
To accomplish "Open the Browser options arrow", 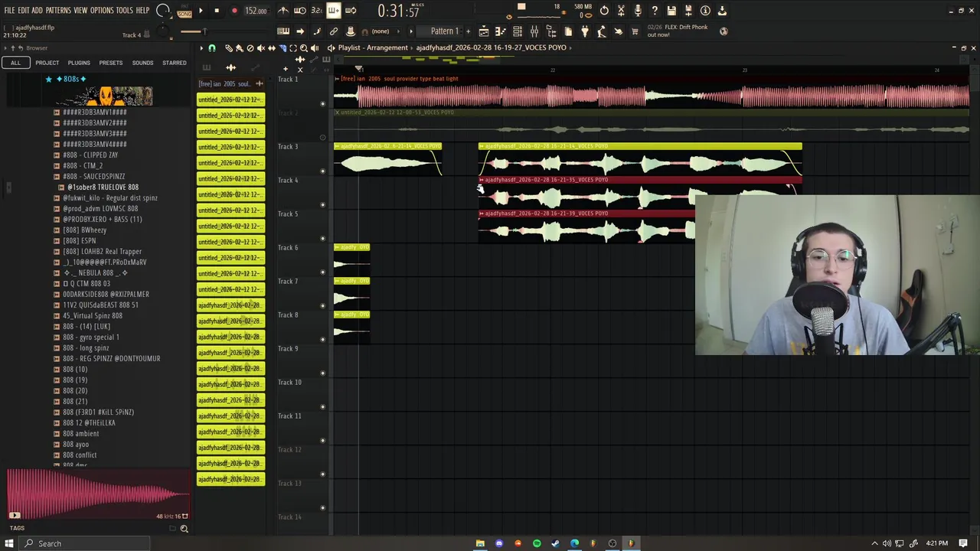I will 5,47.
